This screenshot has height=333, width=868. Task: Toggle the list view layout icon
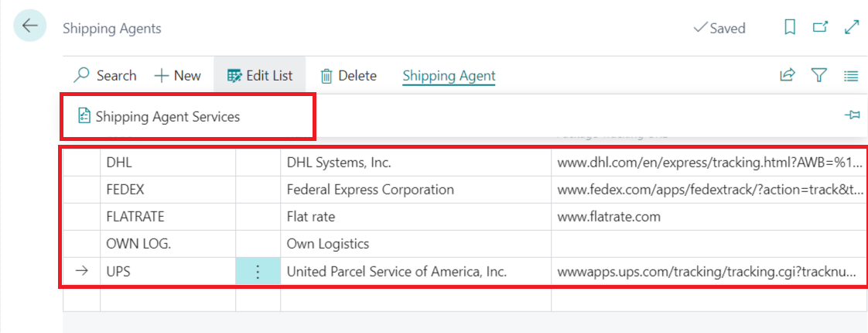coord(851,75)
